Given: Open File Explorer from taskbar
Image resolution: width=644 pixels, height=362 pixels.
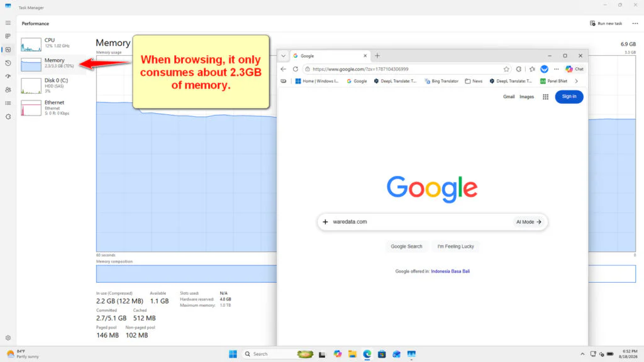Looking at the screenshot, I should pos(352,354).
